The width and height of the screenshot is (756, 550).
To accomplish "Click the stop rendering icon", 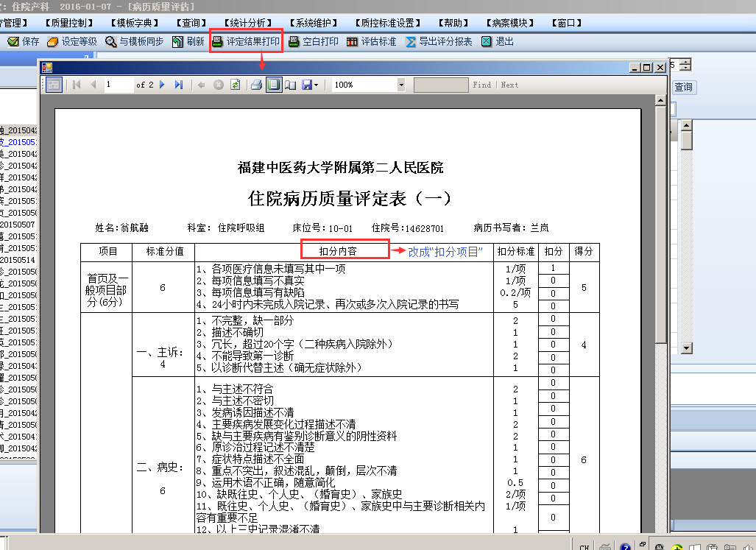I will coord(219,85).
